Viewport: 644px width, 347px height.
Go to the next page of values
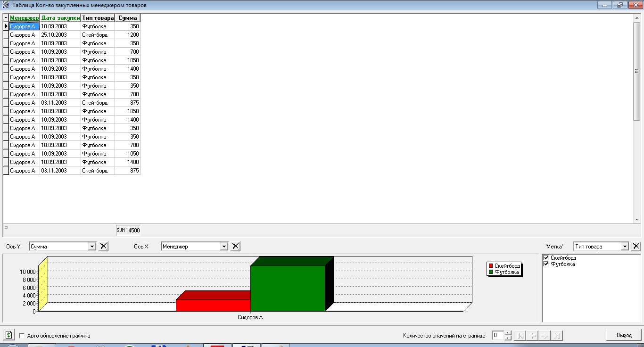pyautogui.click(x=545, y=336)
